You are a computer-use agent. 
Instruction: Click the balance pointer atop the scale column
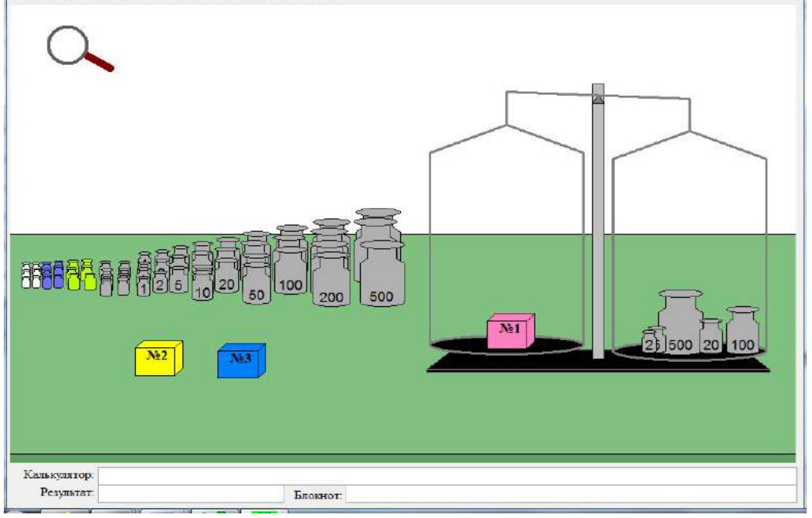598,98
